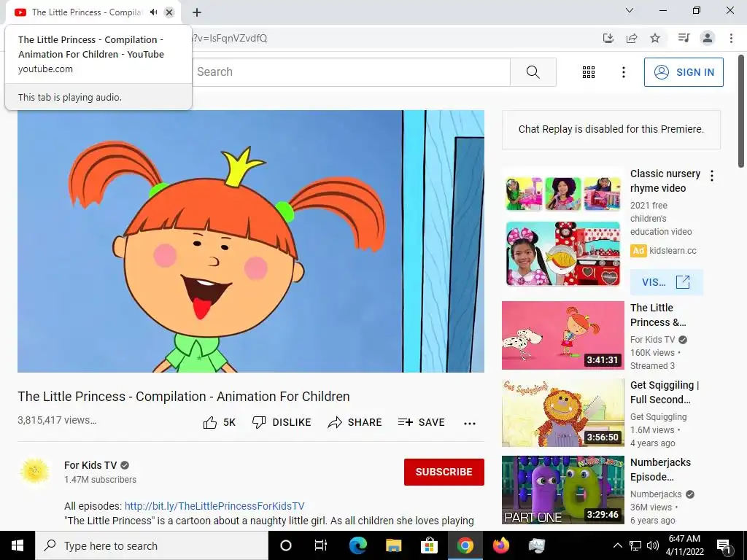747x560 pixels.
Task: Bookmark this page with star icon
Action: (655, 38)
